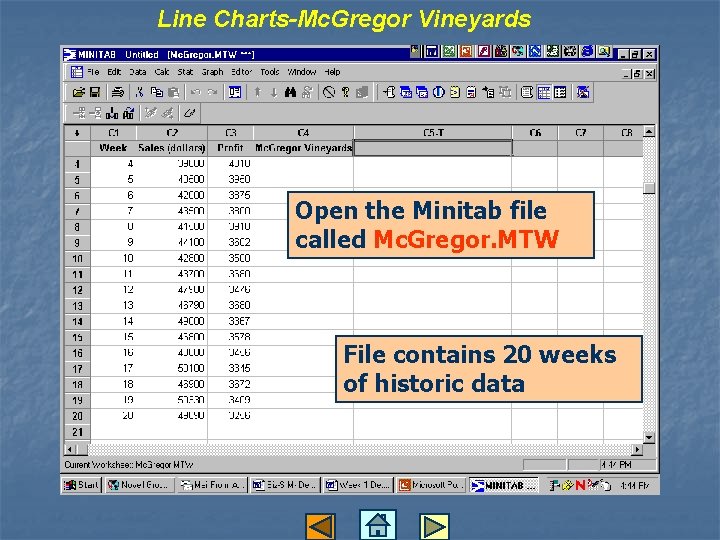The width and height of the screenshot is (720, 540).
Task: Open the Graph menu
Action: [x=212, y=72]
